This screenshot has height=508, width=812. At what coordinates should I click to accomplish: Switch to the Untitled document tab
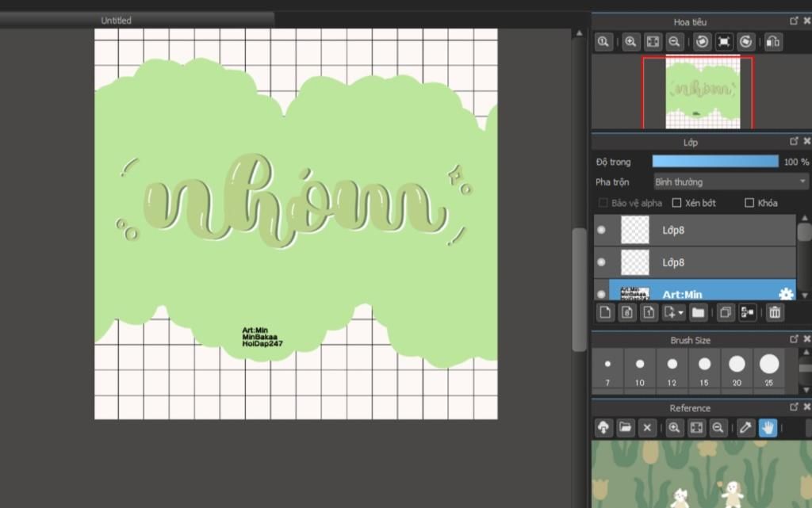(x=116, y=20)
